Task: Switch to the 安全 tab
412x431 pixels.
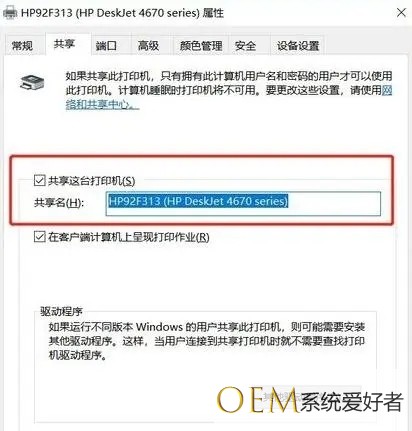Action: 246,45
